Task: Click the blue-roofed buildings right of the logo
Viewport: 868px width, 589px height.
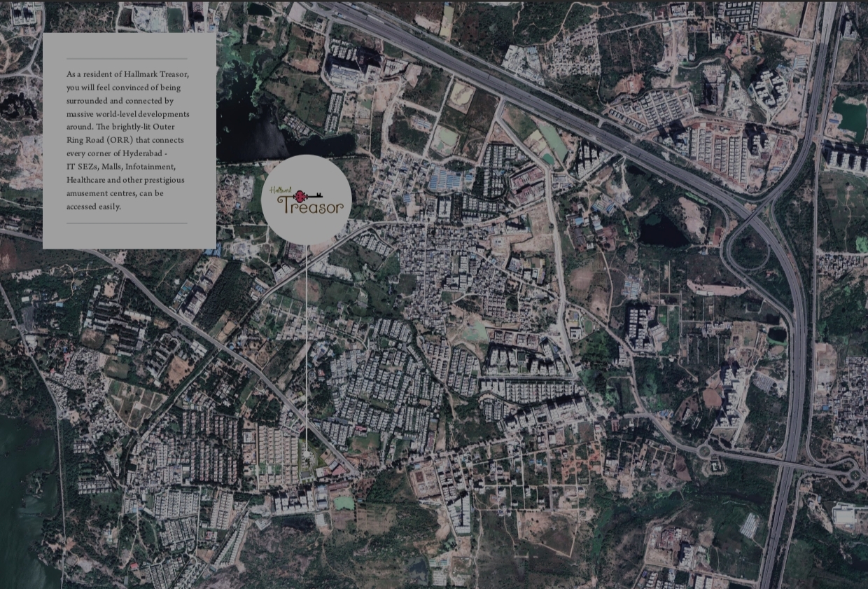Action: click(x=448, y=180)
